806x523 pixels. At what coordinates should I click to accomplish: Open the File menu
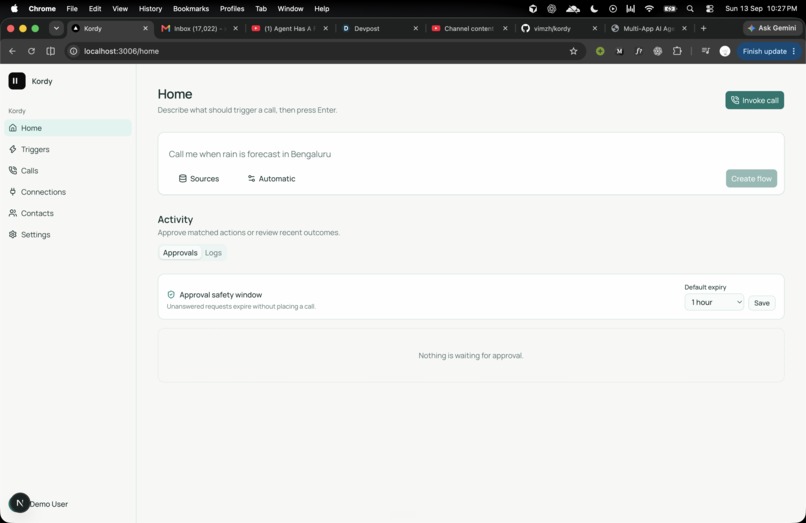72,8
